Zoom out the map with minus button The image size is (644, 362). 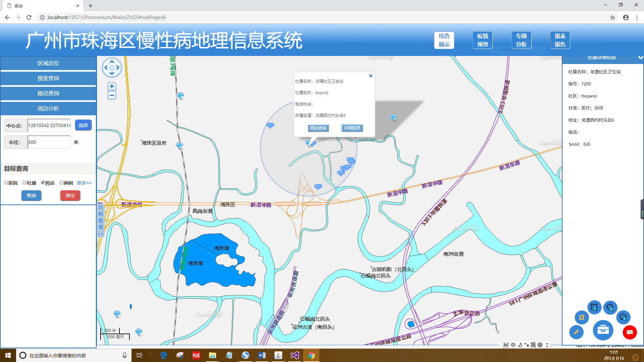point(112,96)
